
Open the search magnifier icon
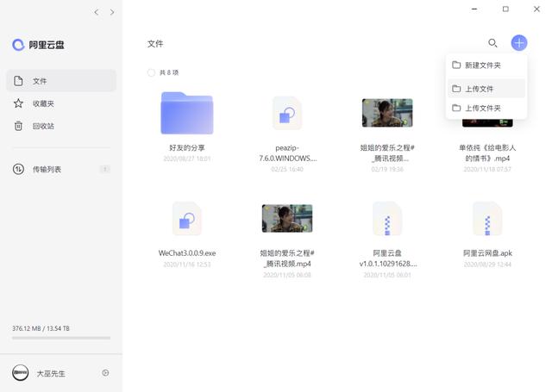tap(492, 43)
